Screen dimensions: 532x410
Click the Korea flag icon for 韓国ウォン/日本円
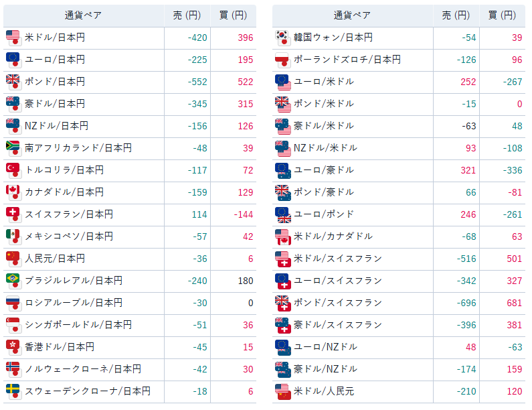[282, 38]
